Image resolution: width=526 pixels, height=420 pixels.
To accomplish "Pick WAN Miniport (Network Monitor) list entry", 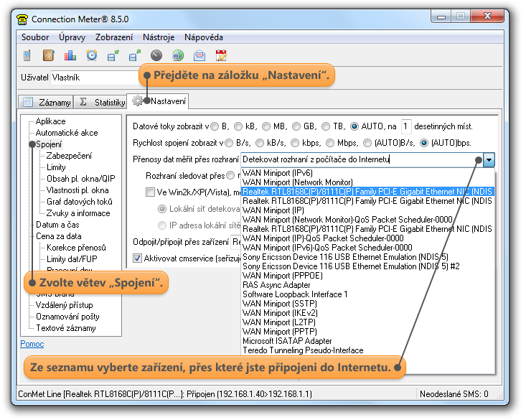I will 368,182.
